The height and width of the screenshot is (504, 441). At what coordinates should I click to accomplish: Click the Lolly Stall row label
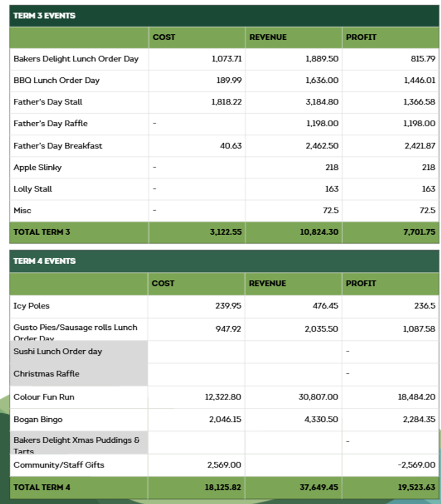point(33,189)
